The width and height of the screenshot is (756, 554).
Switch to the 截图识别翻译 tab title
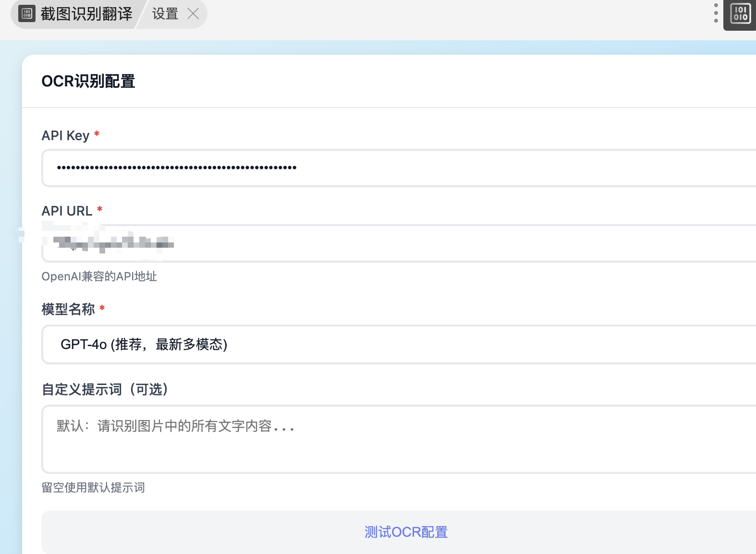(x=86, y=13)
